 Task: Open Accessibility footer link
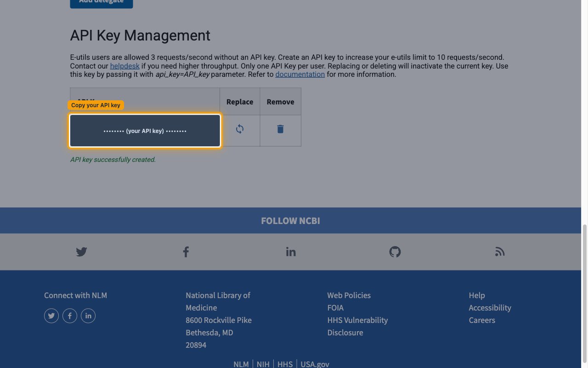coord(490,308)
